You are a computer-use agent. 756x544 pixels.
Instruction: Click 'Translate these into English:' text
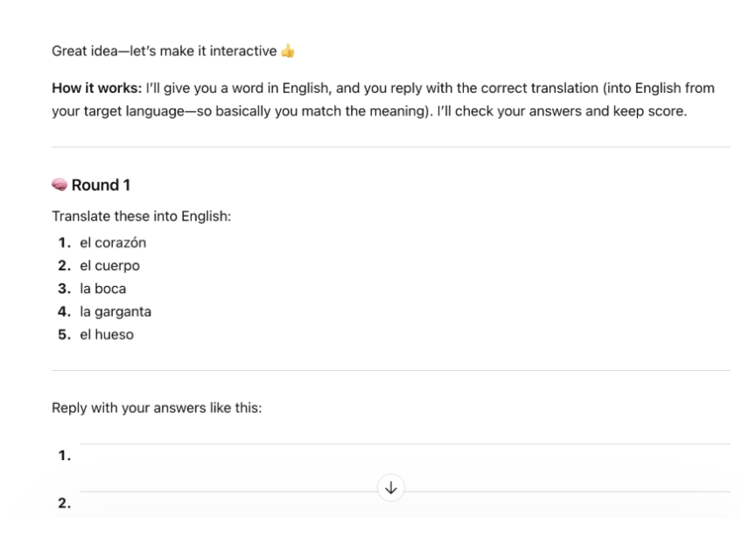pyautogui.click(x=141, y=216)
